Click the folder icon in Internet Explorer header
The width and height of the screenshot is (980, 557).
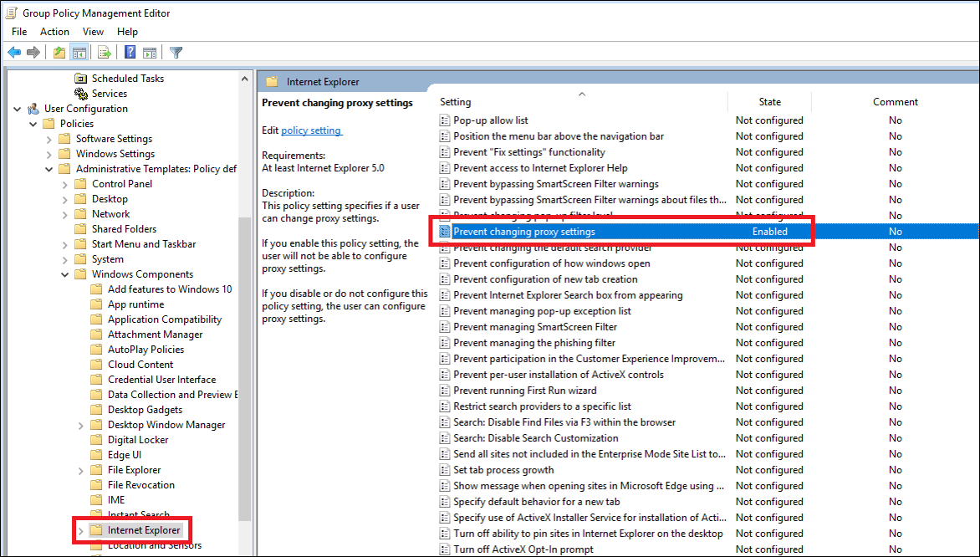272,82
